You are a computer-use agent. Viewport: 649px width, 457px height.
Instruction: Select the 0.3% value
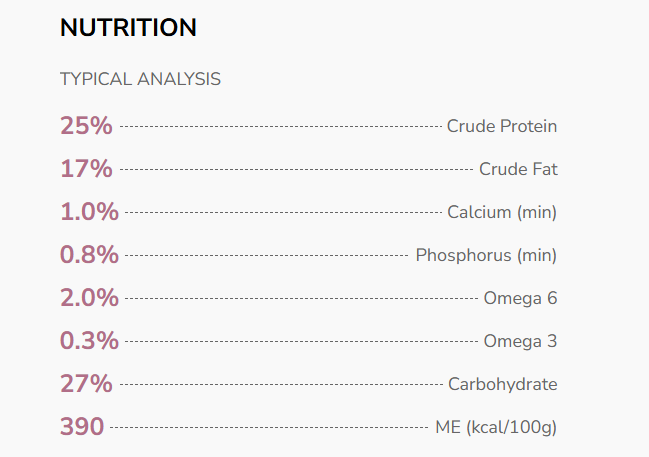(89, 341)
